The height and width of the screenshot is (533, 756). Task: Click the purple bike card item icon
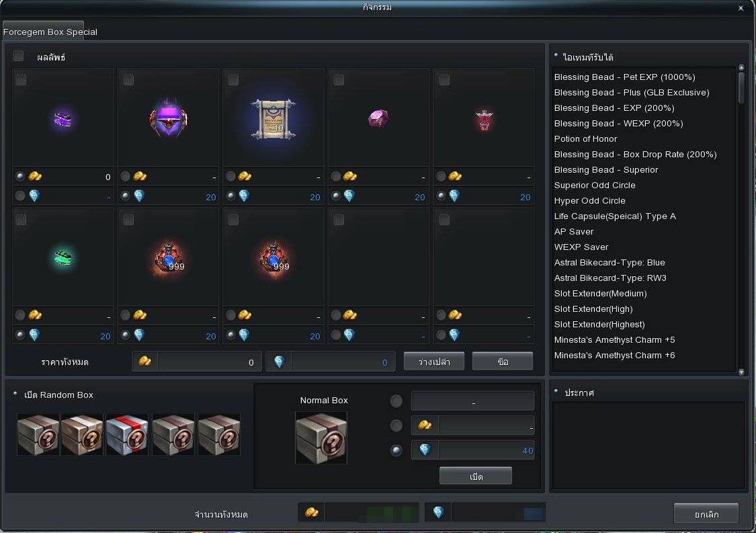click(x=63, y=120)
